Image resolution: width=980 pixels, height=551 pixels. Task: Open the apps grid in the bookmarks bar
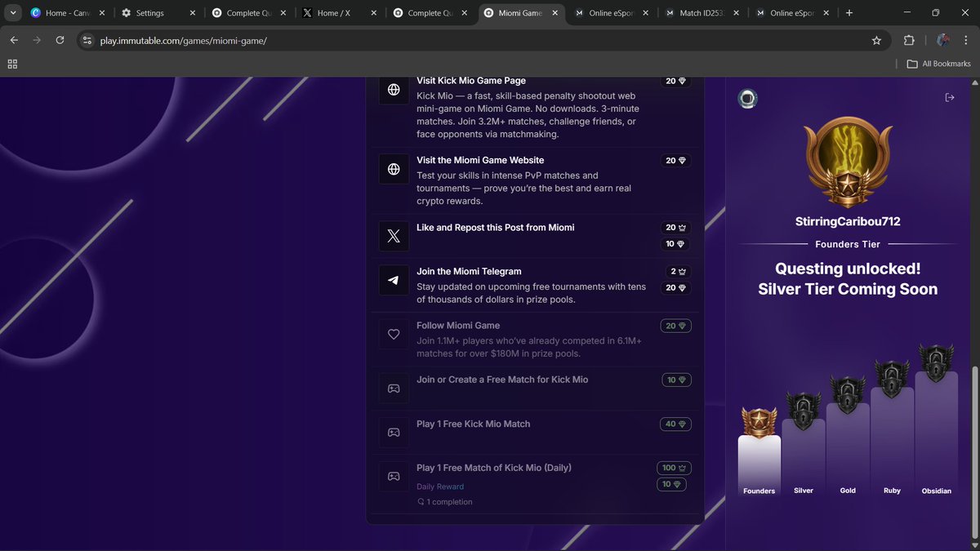12,64
